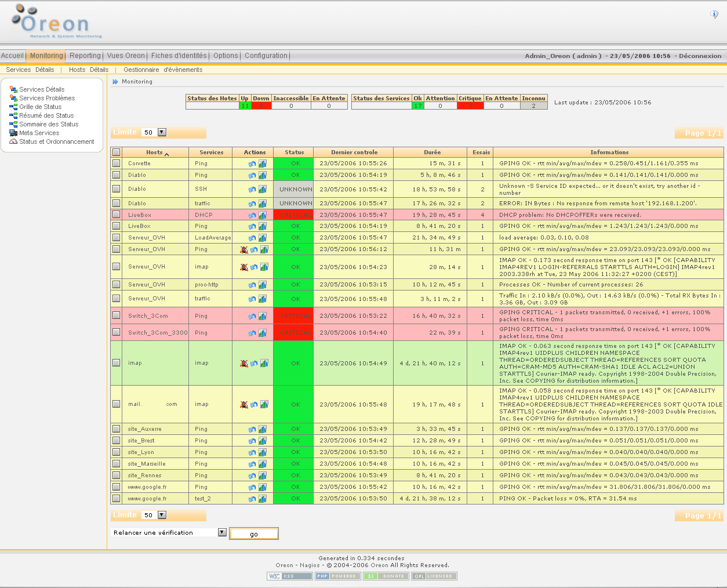Open Gestionnaire d'évènements in the submenu
This screenshot has width=727, height=588.
coord(163,70)
